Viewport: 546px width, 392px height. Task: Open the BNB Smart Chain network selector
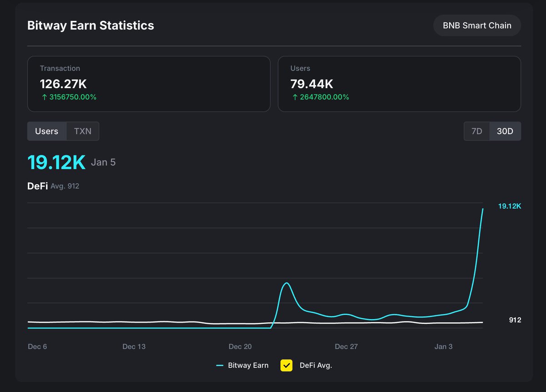(477, 25)
